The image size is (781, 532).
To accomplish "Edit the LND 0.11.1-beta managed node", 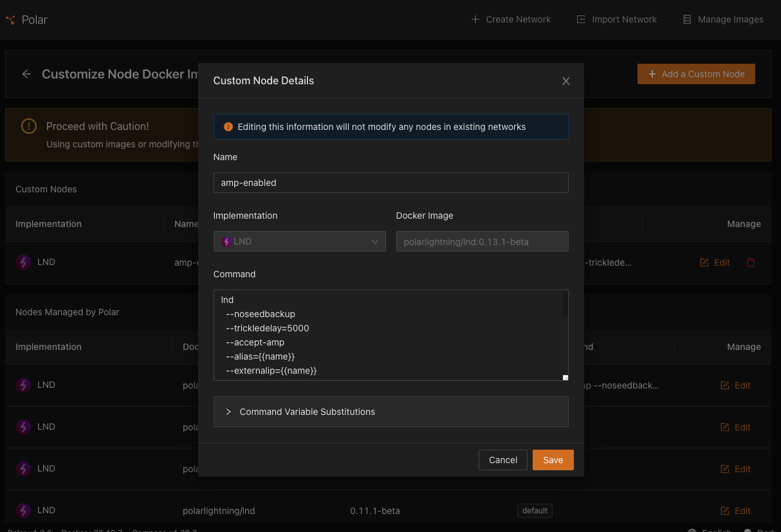I will point(735,511).
